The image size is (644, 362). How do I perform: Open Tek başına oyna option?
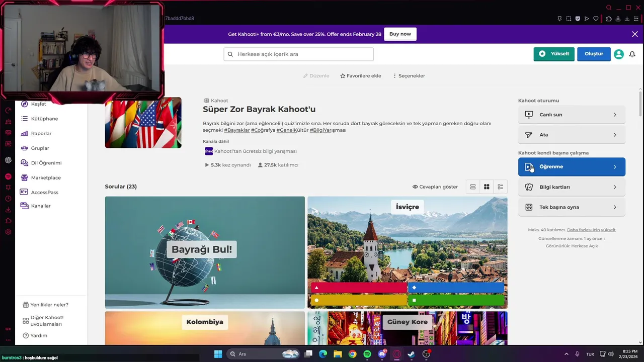click(572, 207)
